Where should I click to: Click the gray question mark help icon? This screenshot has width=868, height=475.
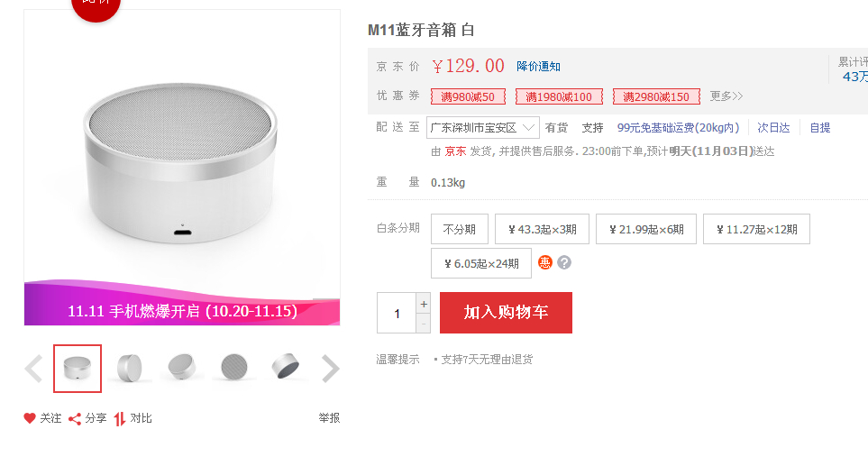[x=564, y=263]
